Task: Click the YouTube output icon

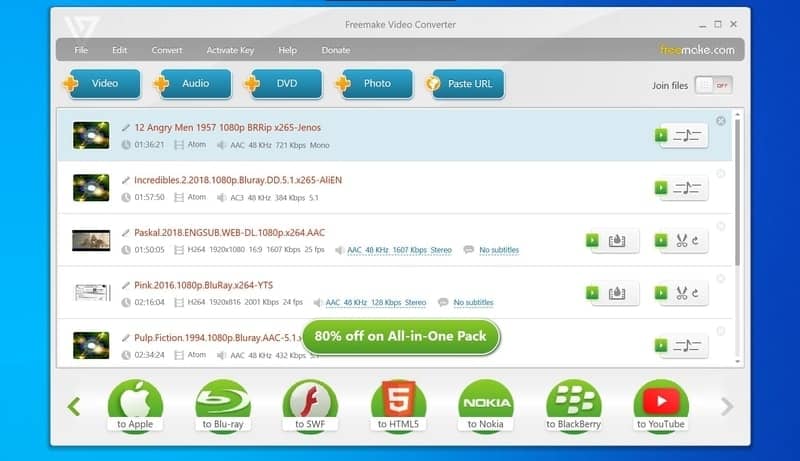Action: click(661, 406)
